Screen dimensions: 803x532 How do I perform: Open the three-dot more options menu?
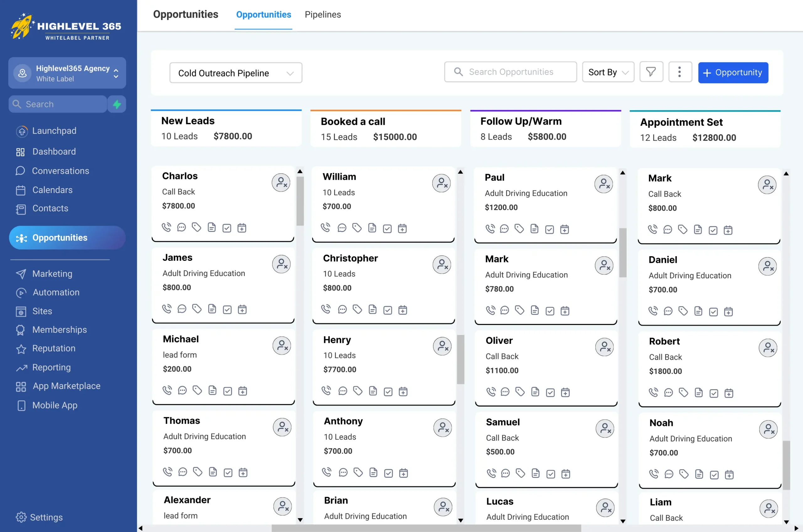pos(679,72)
